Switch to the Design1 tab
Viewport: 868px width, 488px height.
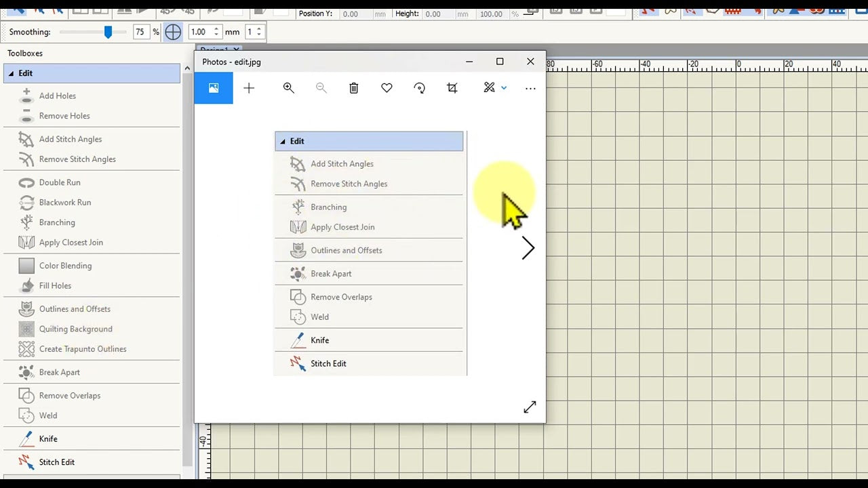[x=214, y=50]
